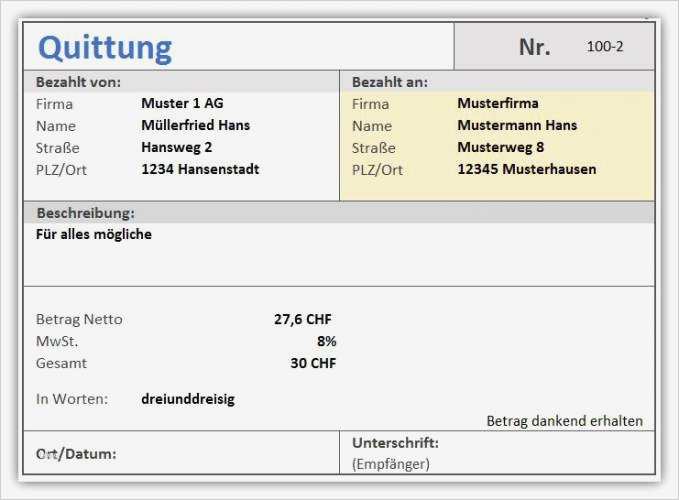Click the PLZ/Ort label under Bezahlt von

tap(61, 170)
